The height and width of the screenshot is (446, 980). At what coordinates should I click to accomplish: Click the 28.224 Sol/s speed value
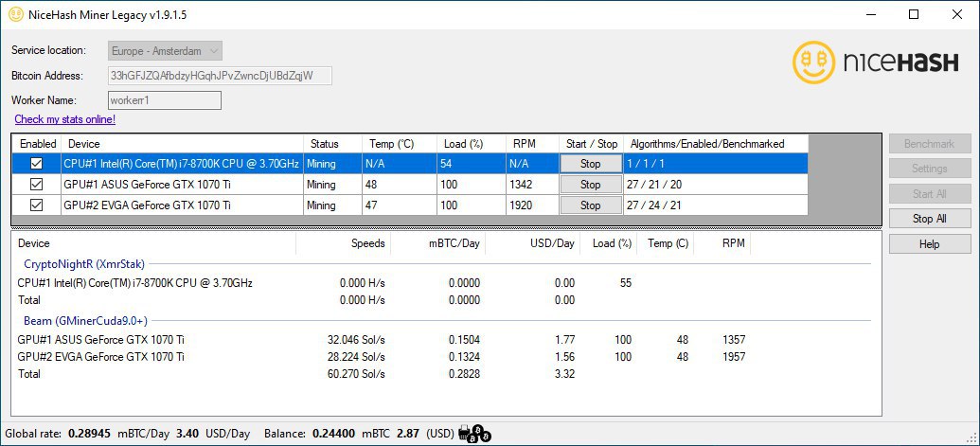tap(356, 357)
